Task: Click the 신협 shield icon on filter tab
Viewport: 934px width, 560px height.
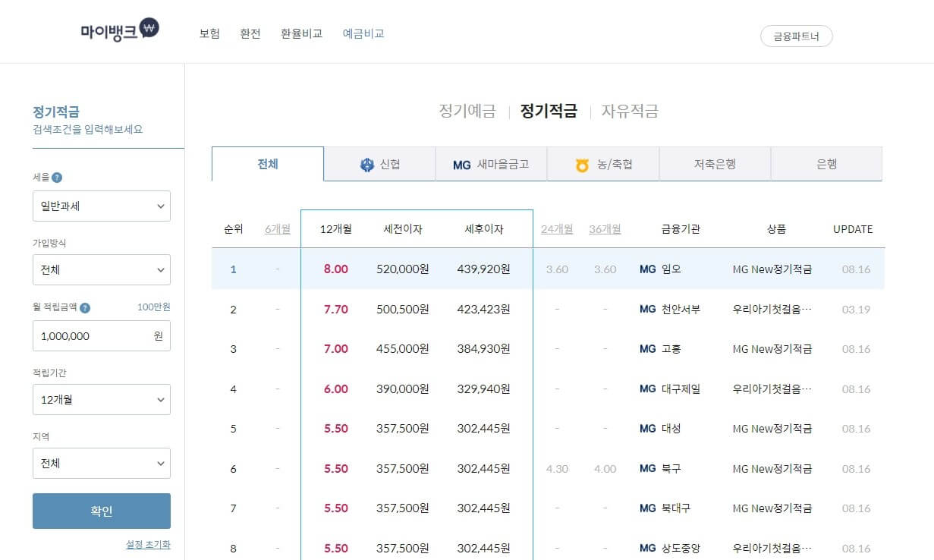Action: pos(368,163)
